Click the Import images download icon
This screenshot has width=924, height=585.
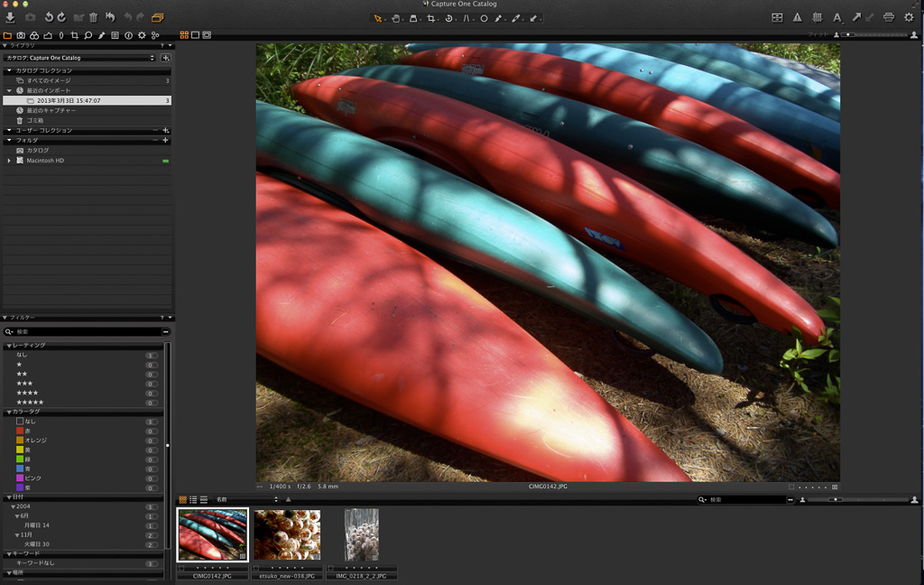[x=10, y=17]
